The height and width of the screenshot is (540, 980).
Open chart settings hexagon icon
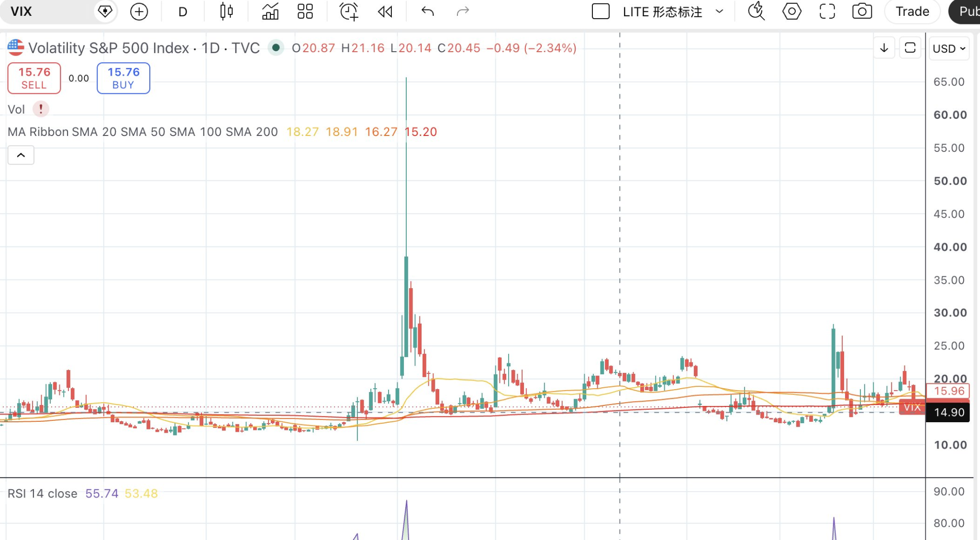pos(792,11)
